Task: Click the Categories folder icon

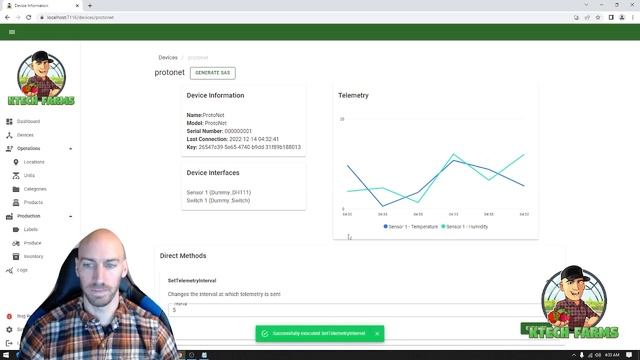Action: (16, 189)
